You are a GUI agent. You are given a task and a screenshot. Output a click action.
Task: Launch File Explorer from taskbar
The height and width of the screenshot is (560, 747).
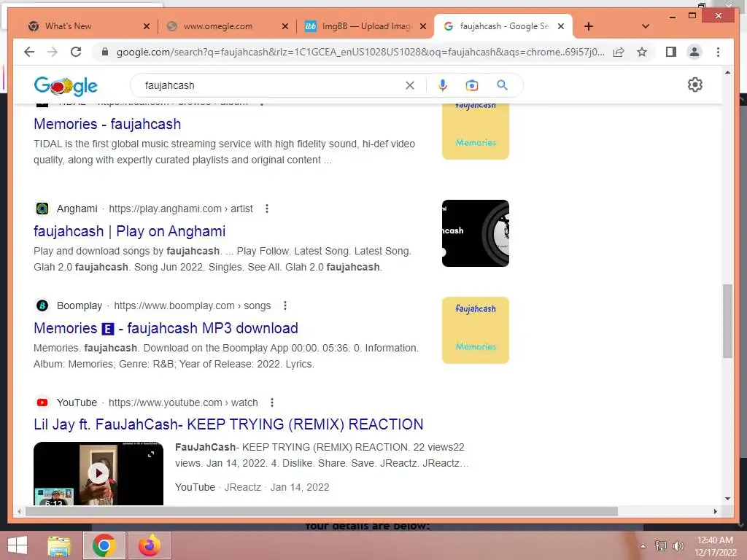coord(59,545)
